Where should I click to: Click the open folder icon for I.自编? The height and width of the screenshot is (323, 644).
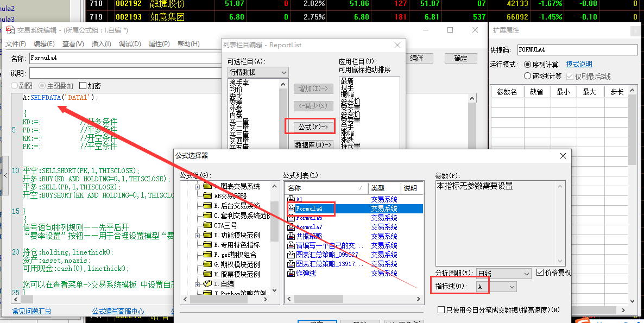coord(208,284)
